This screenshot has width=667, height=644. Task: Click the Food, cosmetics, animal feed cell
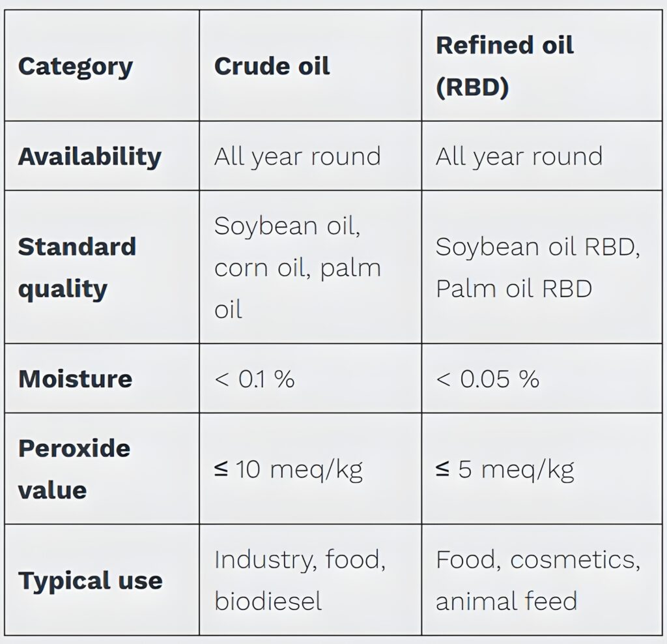(x=538, y=580)
